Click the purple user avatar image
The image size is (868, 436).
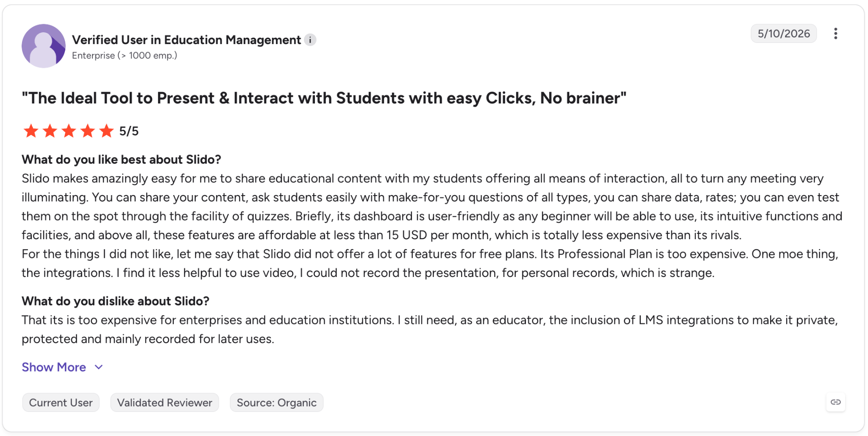[44, 46]
